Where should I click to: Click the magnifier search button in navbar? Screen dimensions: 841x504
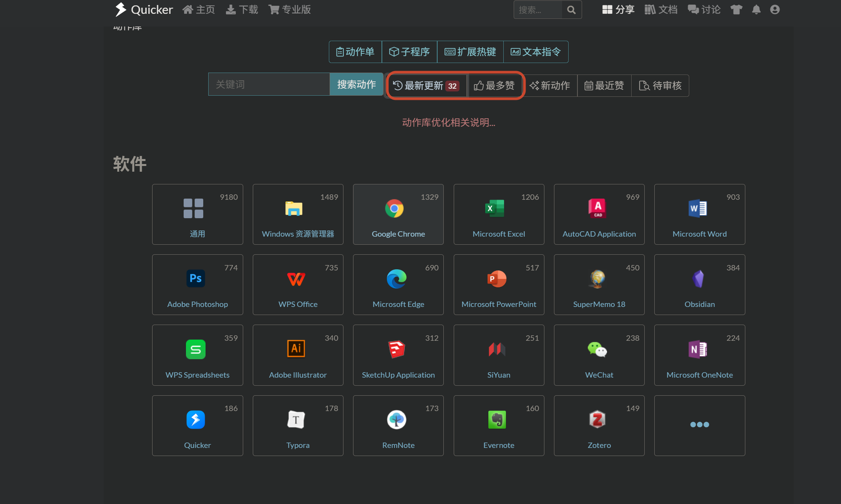572,10
